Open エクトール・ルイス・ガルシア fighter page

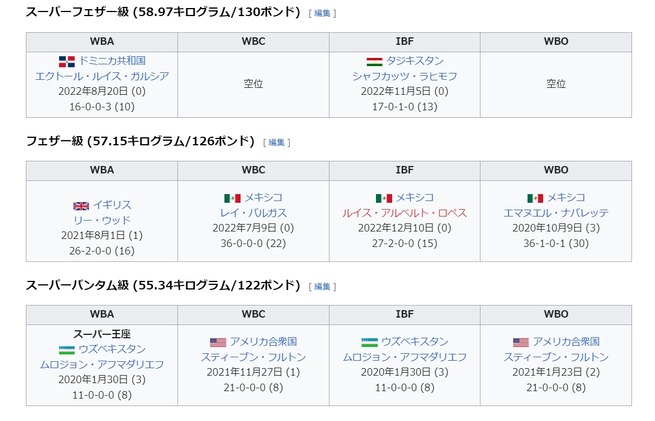click(102, 76)
